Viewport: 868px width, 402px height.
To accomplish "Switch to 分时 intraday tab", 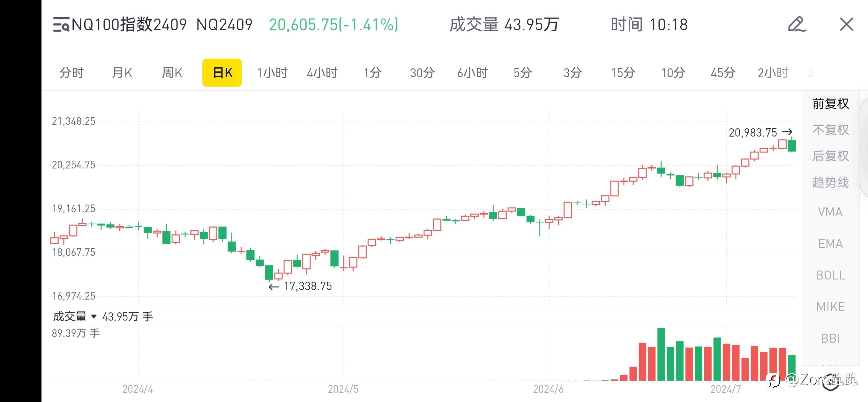I will pos(71,73).
